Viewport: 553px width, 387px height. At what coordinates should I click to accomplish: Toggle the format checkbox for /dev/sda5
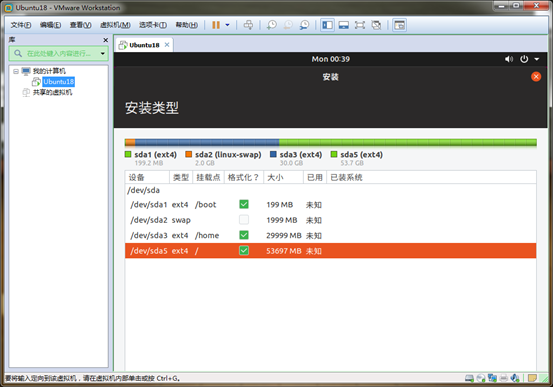(x=244, y=250)
